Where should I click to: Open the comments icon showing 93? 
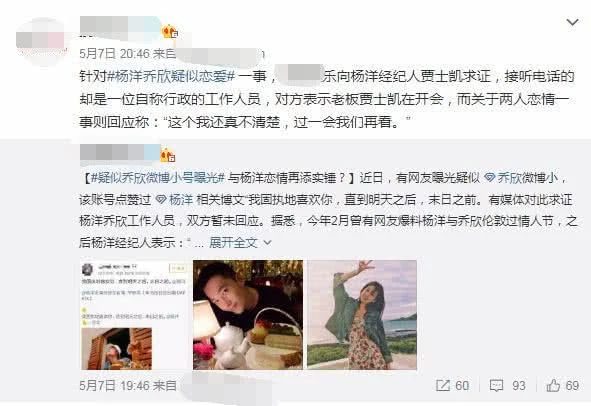click(x=496, y=385)
